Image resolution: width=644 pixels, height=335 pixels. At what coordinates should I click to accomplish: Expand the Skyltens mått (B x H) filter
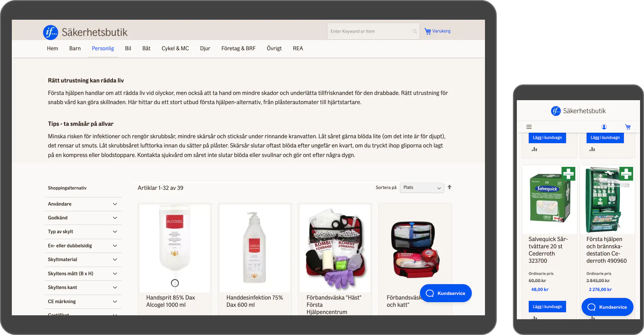pyautogui.click(x=83, y=274)
